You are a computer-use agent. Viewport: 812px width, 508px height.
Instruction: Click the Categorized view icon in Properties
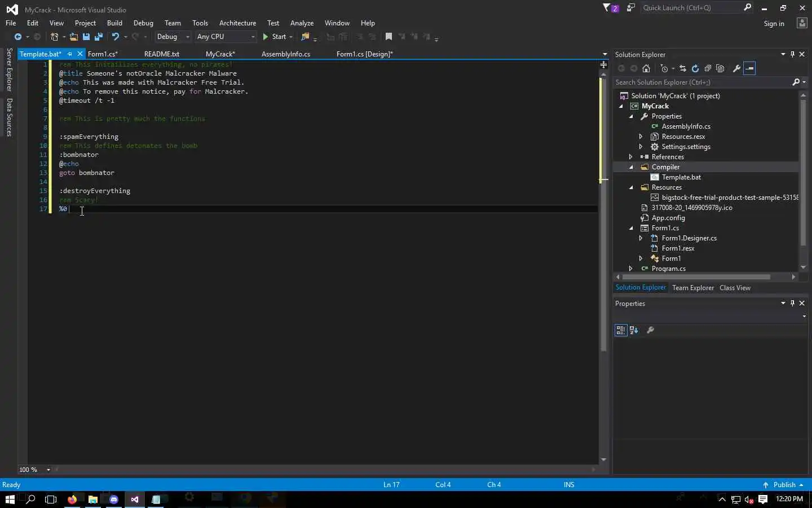click(621, 330)
